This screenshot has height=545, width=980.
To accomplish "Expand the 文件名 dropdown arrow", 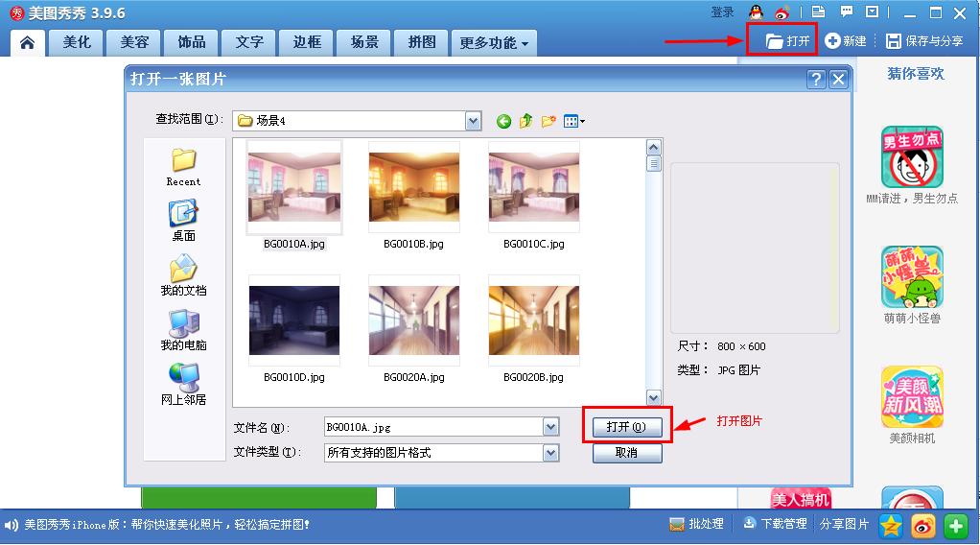I will 550,427.
